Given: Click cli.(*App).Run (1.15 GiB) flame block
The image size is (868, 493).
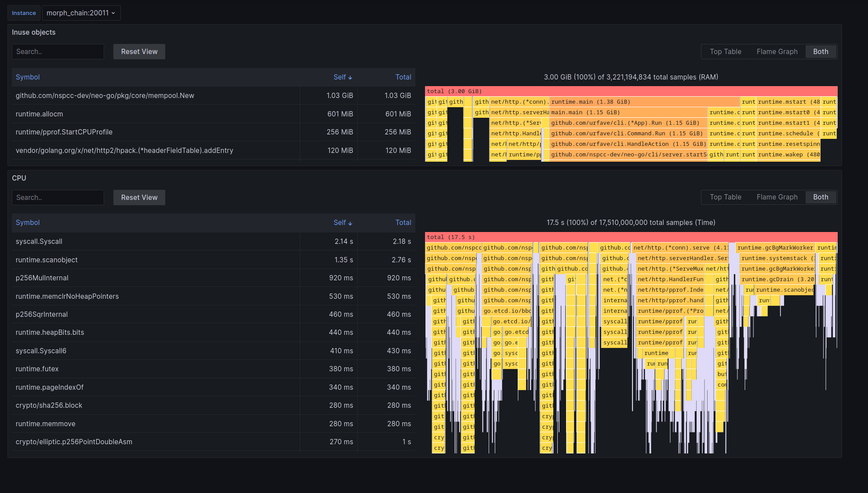Looking at the screenshot, I should coord(628,123).
